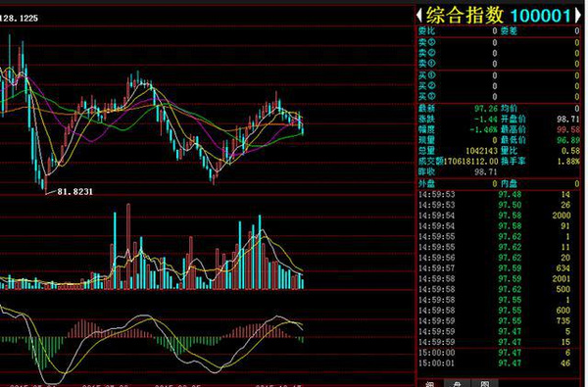Click the 总量 value 1042143
The image size is (588, 387).
(x=481, y=151)
